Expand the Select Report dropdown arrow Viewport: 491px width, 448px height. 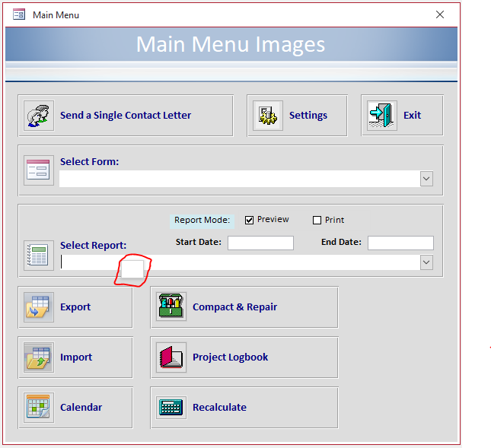[x=426, y=262]
